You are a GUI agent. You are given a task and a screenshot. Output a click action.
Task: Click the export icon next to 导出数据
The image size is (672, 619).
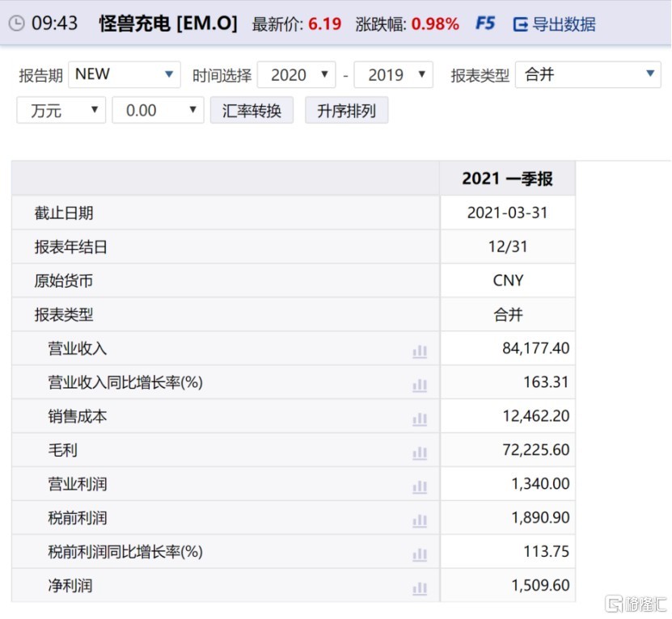(521, 24)
